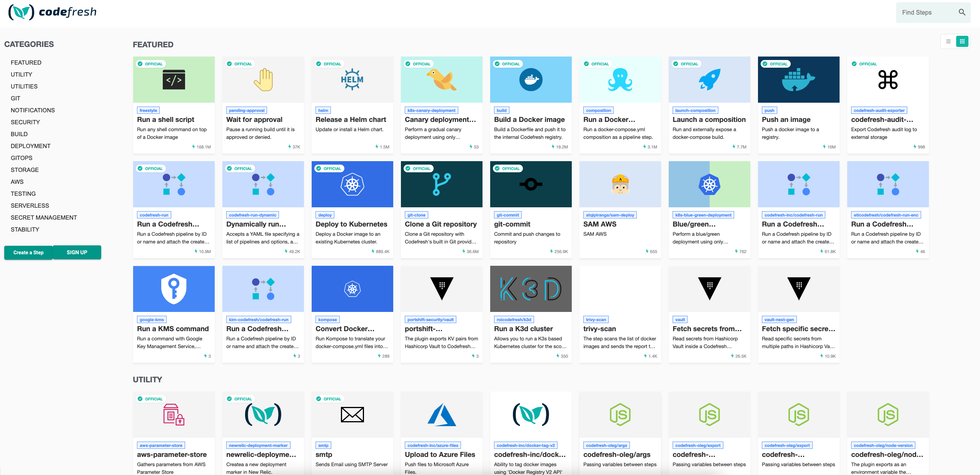Image resolution: width=980 pixels, height=475 pixels.
Task: Click the SIGN UP button
Action: coord(77,252)
